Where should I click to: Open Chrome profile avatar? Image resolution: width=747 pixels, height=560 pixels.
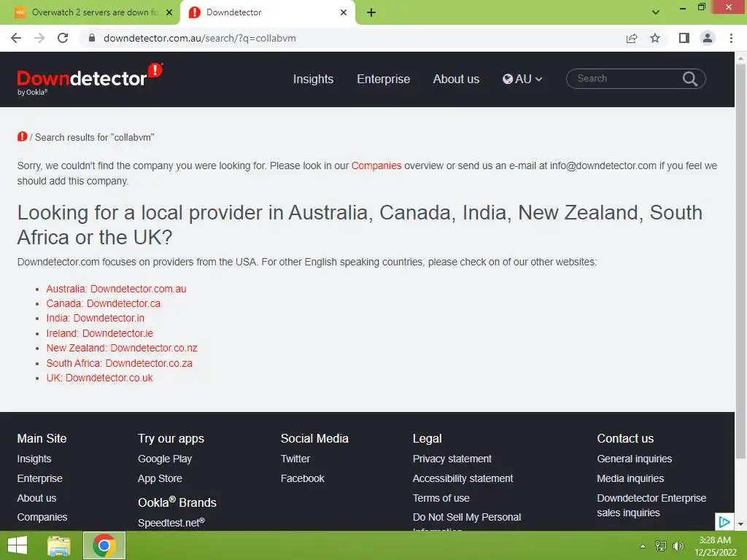[x=708, y=38]
